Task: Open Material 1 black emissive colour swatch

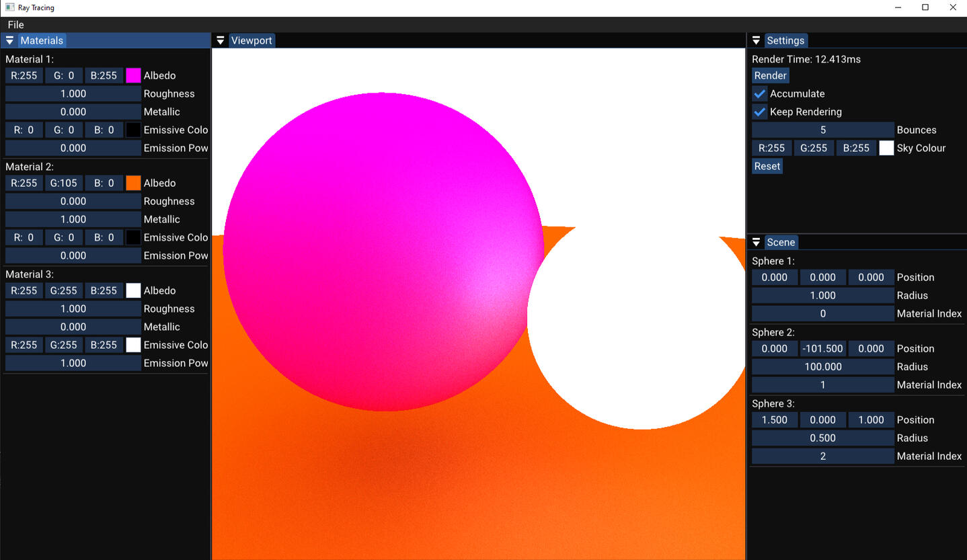Action: pos(133,130)
